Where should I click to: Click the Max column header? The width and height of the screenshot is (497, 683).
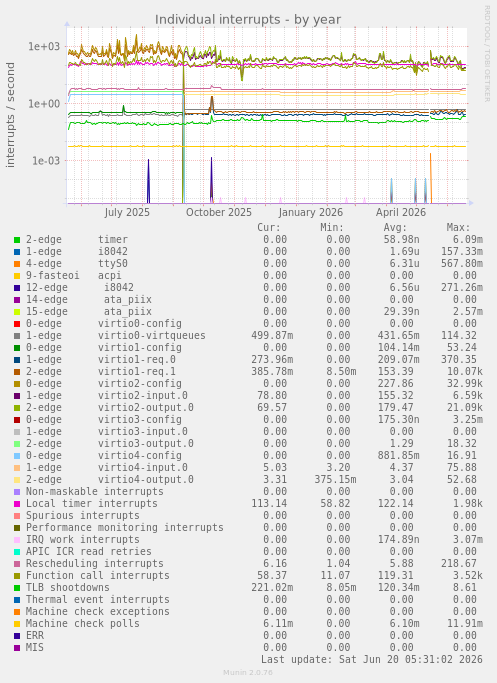[458, 227]
